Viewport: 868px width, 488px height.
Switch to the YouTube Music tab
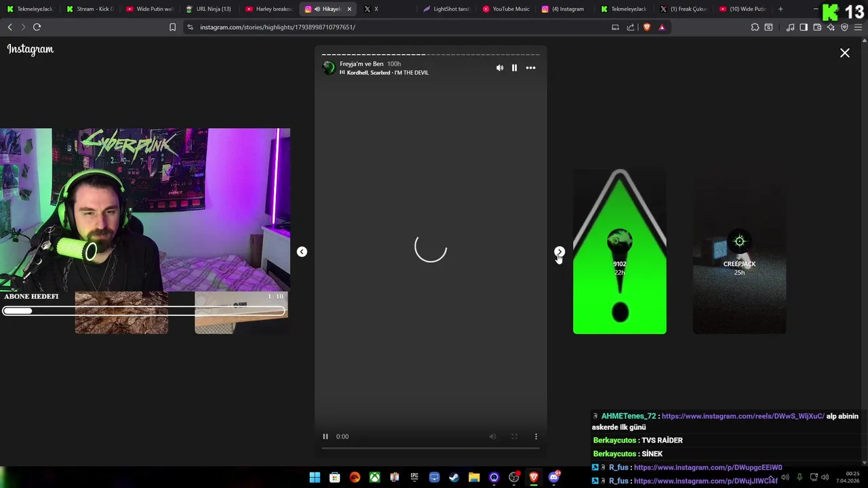(506, 9)
